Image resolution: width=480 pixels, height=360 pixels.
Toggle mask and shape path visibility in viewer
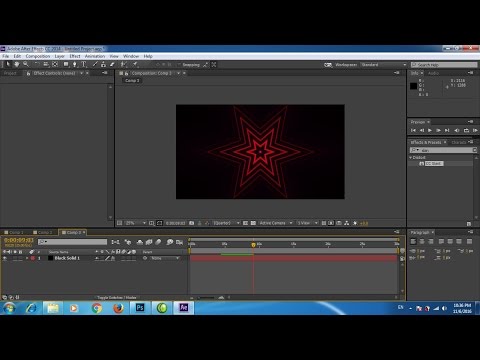[x=159, y=223]
